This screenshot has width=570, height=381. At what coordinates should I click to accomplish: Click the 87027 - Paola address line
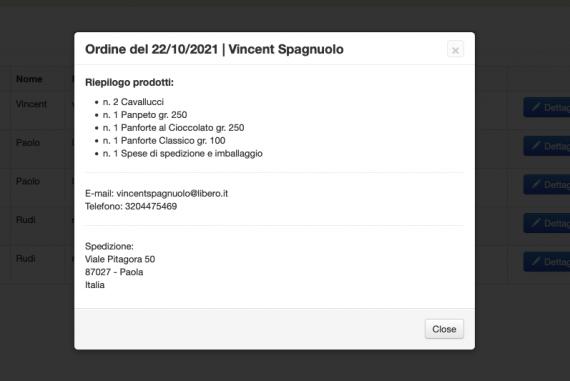point(114,272)
